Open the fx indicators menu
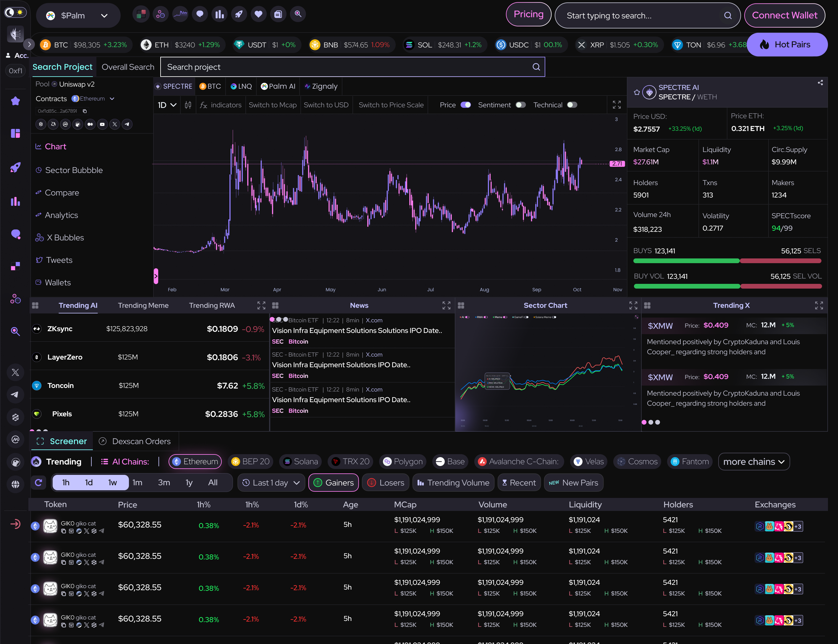Viewport: 838px width, 644px height. [x=221, y=105]
